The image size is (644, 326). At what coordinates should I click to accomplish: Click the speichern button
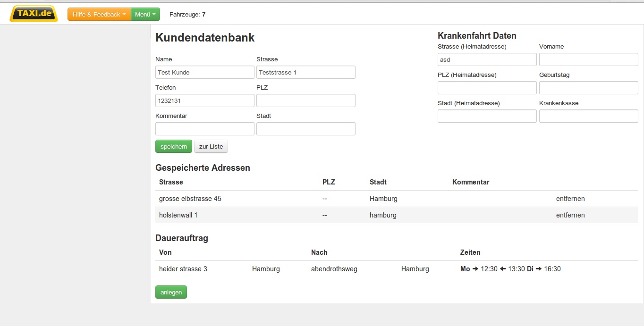point(173,147)
